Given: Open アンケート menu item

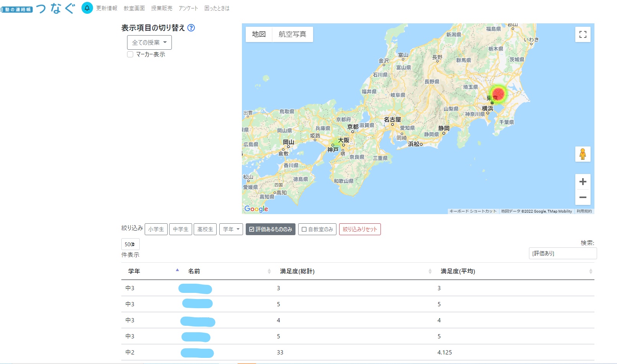Looking at the screenshot, I should point(188,8).
